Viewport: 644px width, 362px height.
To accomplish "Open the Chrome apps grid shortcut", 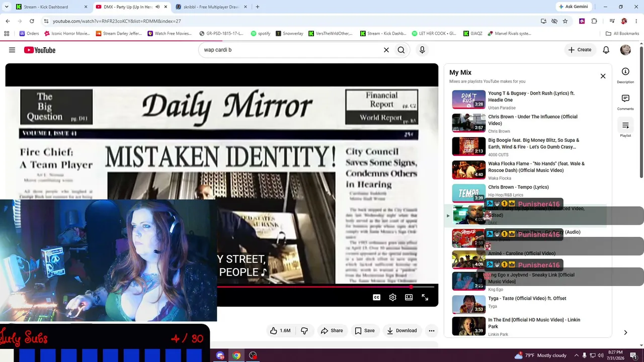I will 7,34.
